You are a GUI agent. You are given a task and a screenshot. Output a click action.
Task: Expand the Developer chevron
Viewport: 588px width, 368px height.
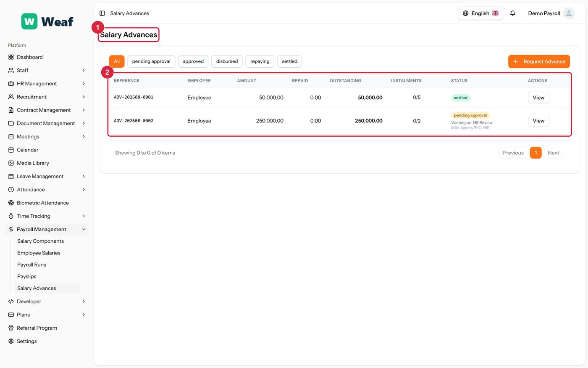(84, 302)
